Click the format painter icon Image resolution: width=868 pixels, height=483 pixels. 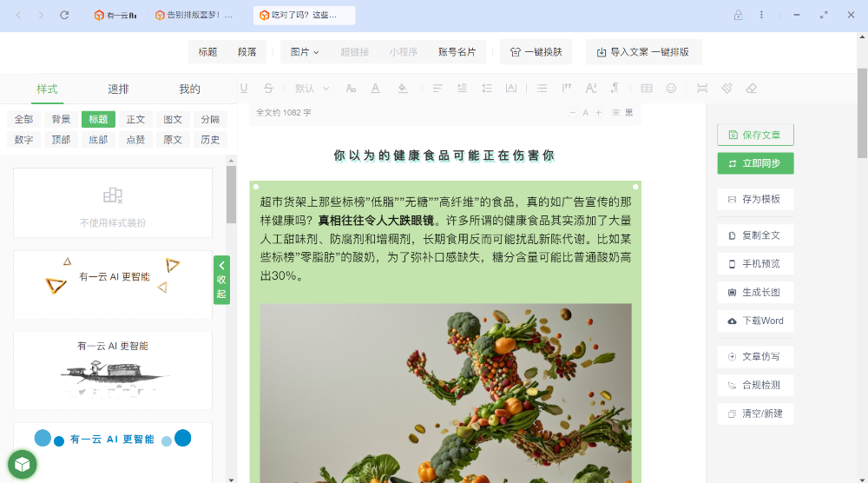727,88
